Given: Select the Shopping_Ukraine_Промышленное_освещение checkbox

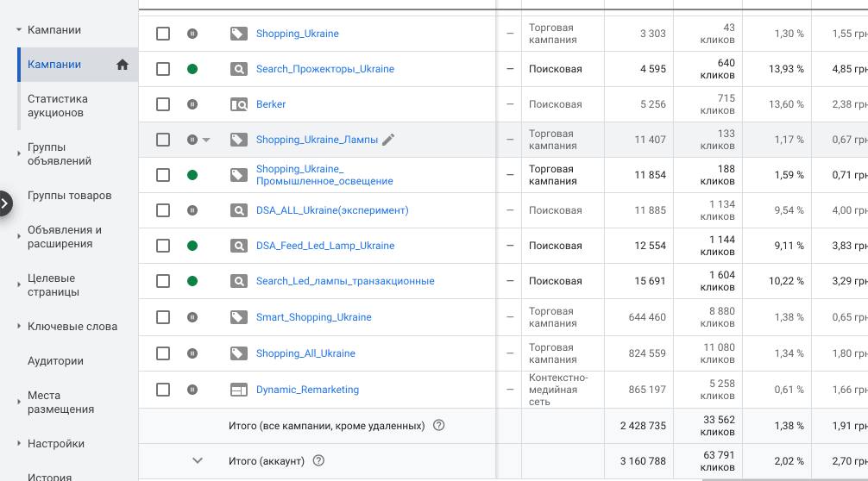Looking at the screenshot, I should tap(163, 175).
